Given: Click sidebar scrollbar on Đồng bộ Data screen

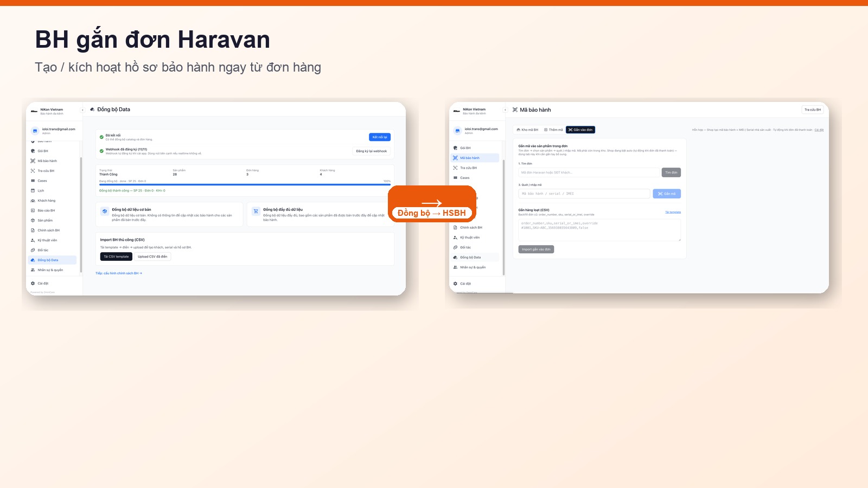Looking at the screenshot, I should tap(81, 214).
